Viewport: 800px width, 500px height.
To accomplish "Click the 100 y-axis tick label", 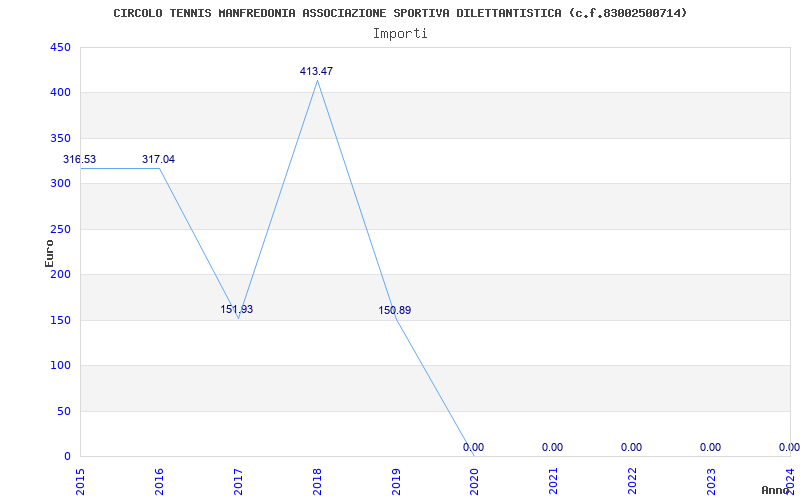I will (60, 366).
